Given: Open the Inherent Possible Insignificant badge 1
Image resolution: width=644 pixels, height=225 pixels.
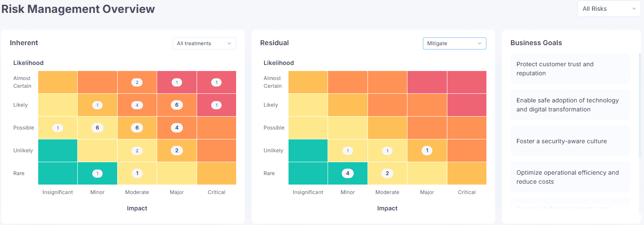Looking at the screenshot, I should (x=58, y=128).
